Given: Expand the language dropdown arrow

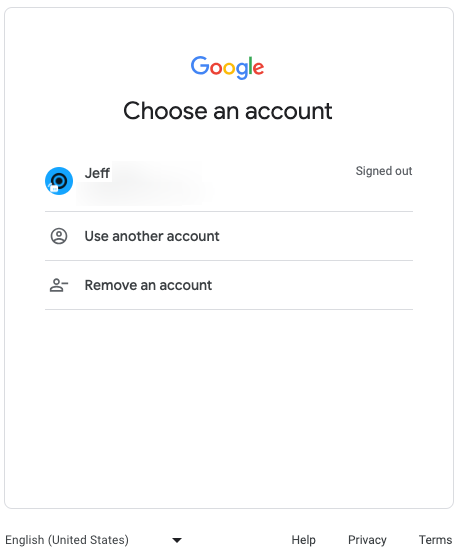Looking at the screenshot, I should [177, 540].
